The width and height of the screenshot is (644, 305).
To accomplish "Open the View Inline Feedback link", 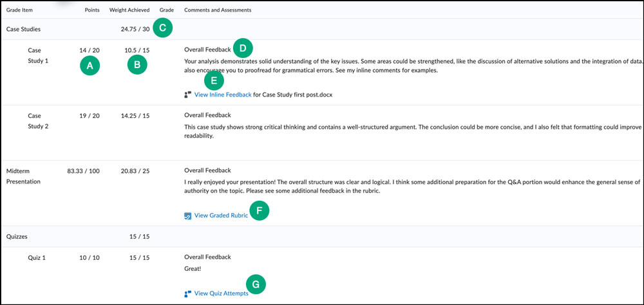I will pos(223,95).
